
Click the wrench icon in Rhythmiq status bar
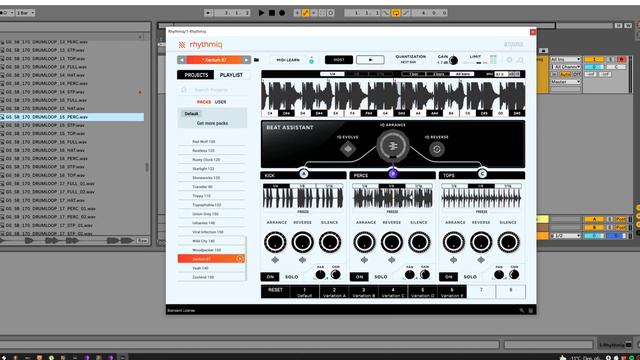coord(522,311)
